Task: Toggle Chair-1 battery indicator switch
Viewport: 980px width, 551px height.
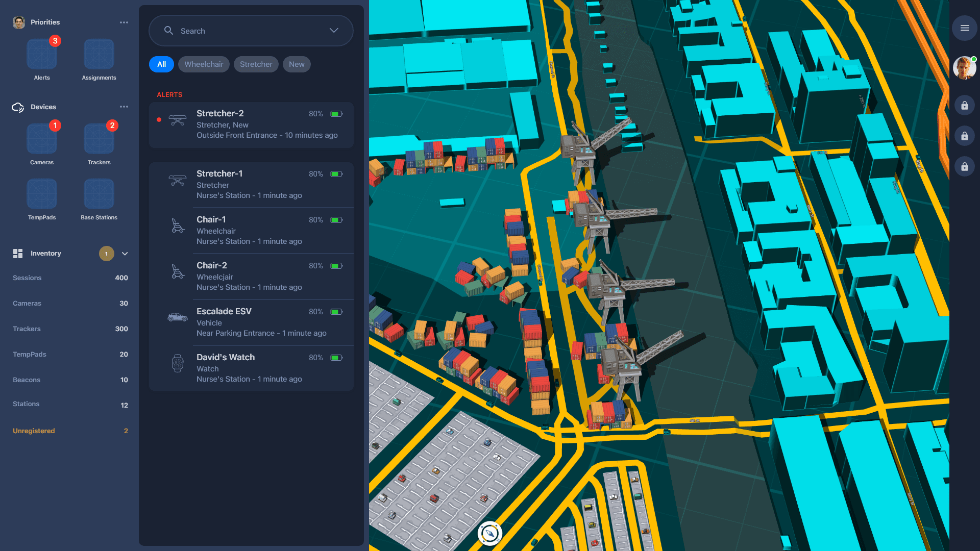Action: pos(336,220)
